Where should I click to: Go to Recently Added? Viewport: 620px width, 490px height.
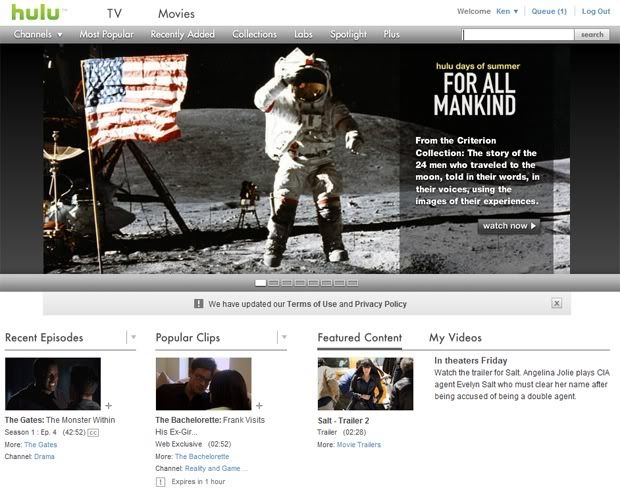tap(183, 34)
